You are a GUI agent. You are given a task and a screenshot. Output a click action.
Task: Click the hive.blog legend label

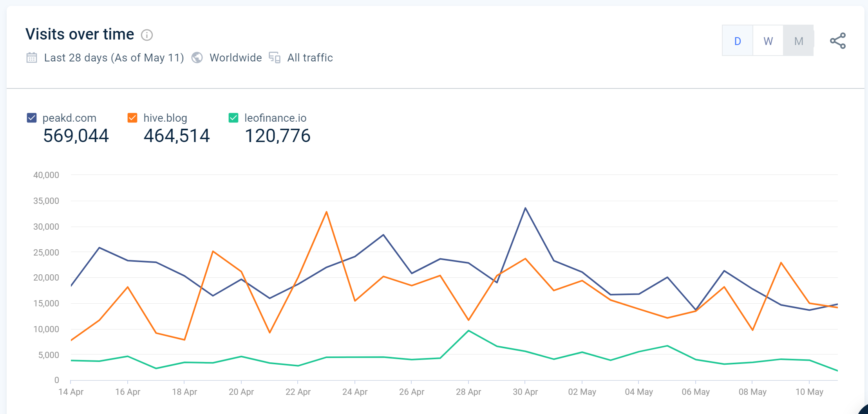click(x=165, y=118)
